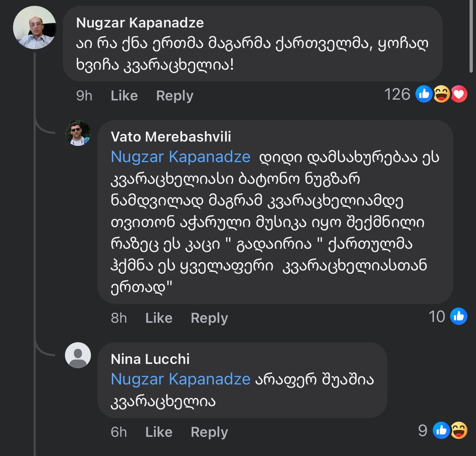Image resolution: width=476 pixels, height=456 pixels.
Task: Open Nugzar Kapanadze's name above his comment
Action: pos(141,22)
